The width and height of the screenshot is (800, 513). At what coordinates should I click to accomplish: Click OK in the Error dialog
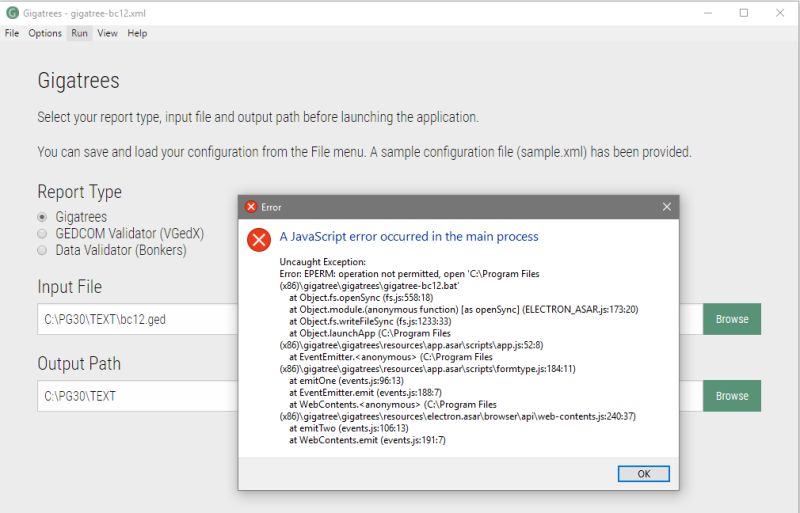coord(643,474)
